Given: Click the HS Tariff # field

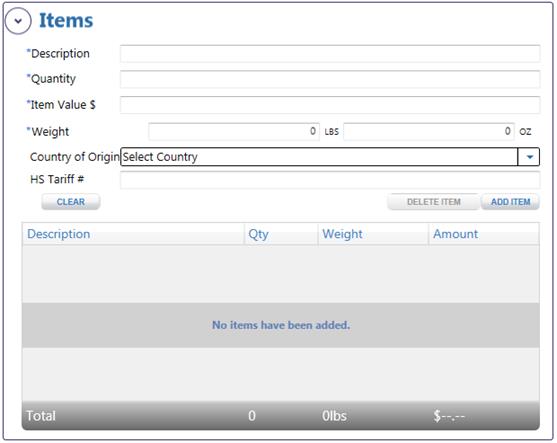Looking at the screenshot, I should click(x=330, y=180).
